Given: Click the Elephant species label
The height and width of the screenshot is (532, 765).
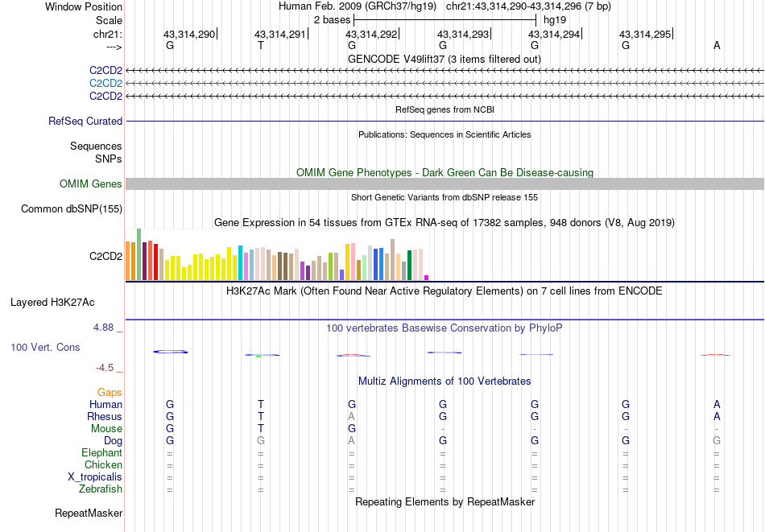Looking at the screenshot, I should (x=102, y=453).
